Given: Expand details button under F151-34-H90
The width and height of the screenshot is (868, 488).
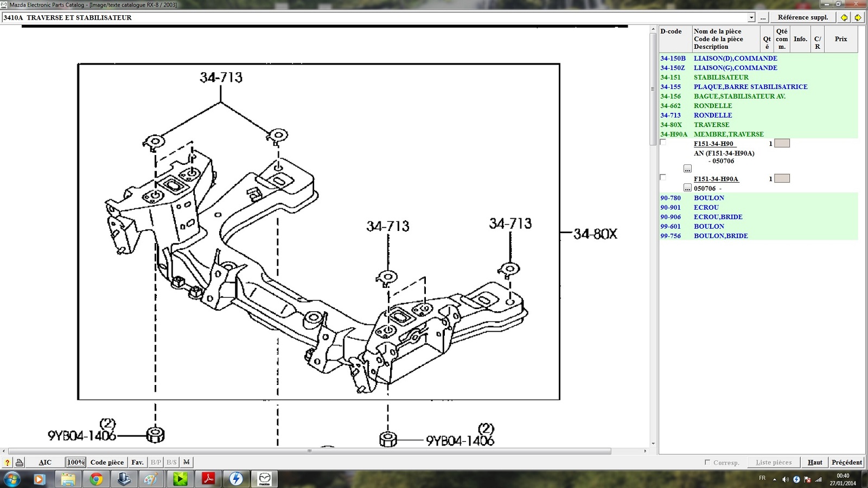Looking at the screenshot, I should pos(687,169).
